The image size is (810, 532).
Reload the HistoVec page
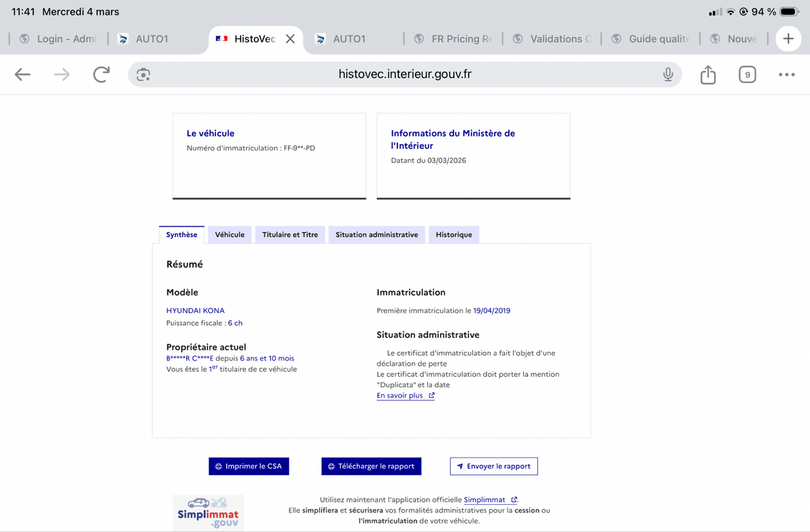[x=101, y=75]
